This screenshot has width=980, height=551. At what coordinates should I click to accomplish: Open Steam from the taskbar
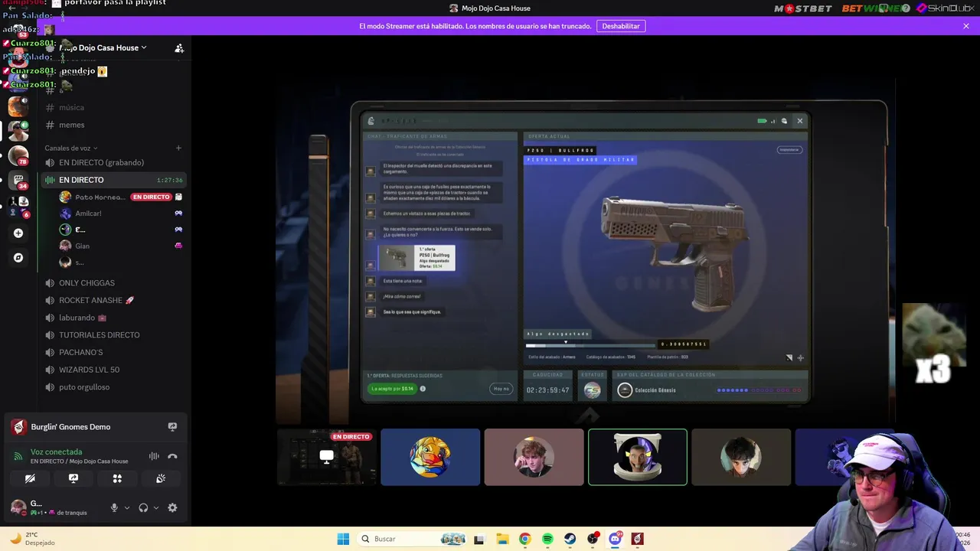(570, 539)
